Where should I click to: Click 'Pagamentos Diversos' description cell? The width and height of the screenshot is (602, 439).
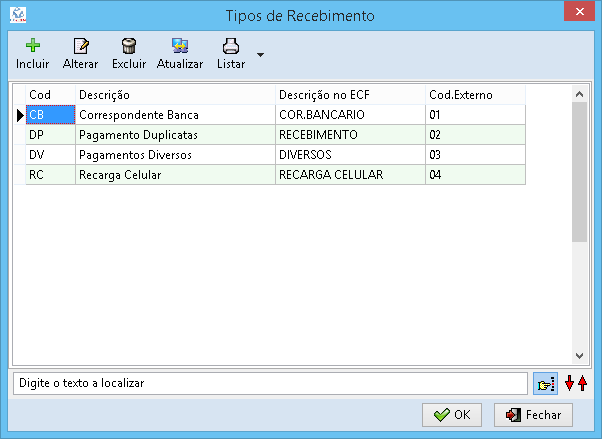(175, 155)
